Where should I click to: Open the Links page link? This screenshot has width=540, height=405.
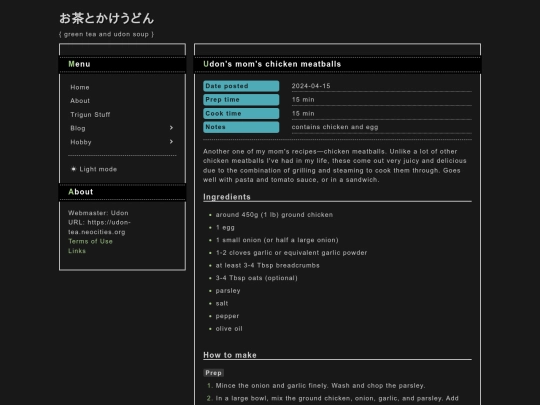77,251
